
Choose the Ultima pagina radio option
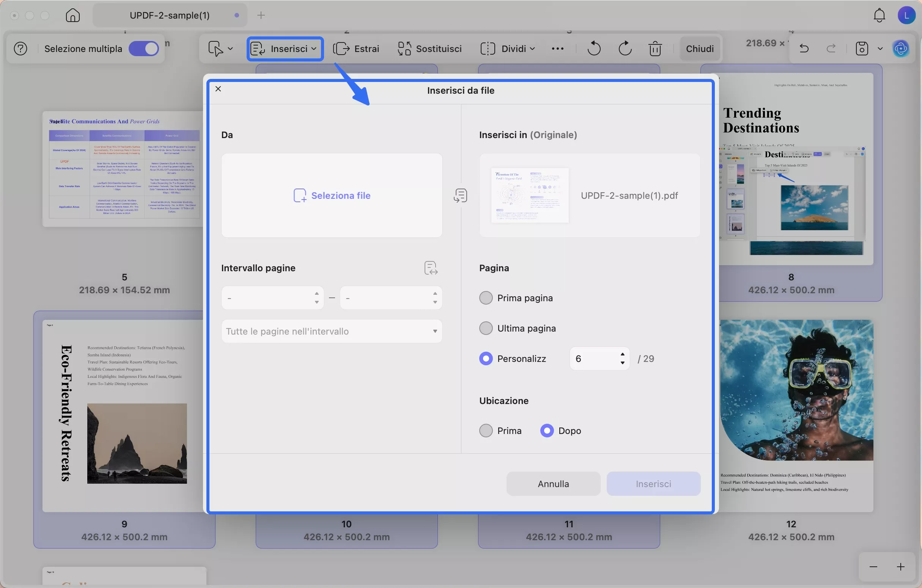pyautogui.click(x=486, y=328)
